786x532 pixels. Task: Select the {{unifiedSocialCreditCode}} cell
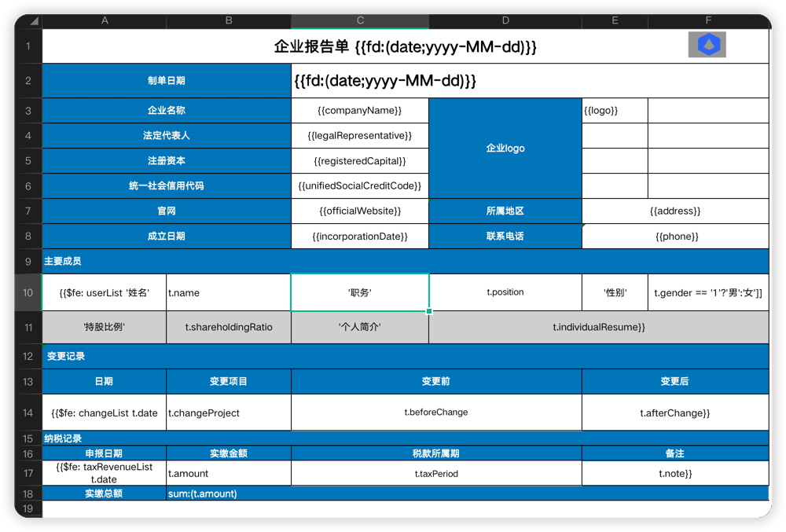tap(360, 186)
